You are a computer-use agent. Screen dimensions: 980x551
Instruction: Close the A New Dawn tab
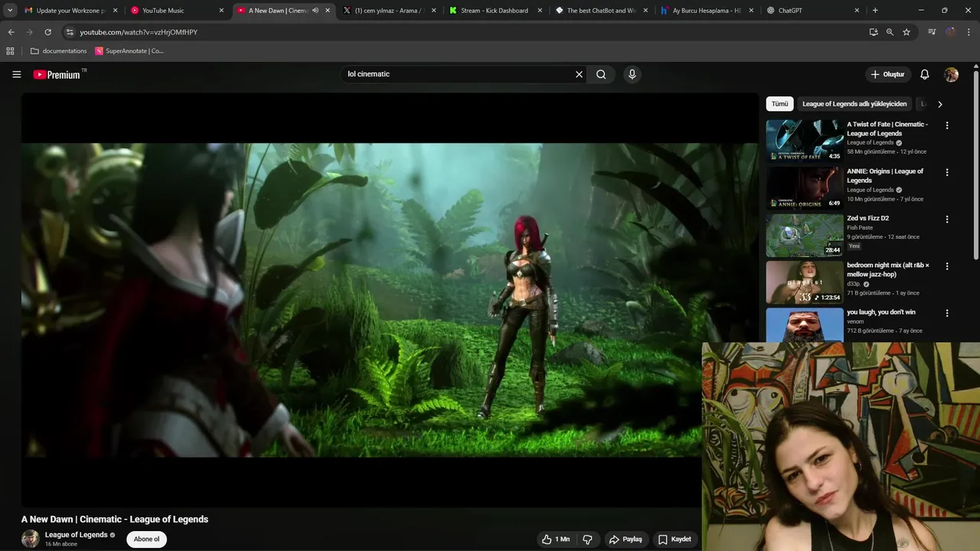pyautogui.click(x=328, y=11)
